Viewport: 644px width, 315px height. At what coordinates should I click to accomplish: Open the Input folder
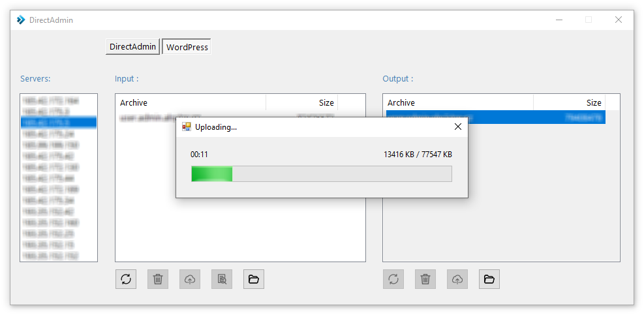point(254,279)
